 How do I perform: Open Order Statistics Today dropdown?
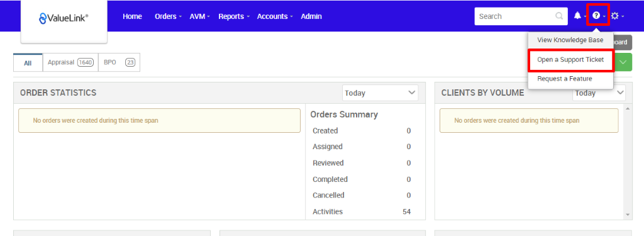(x=380, y=93)
